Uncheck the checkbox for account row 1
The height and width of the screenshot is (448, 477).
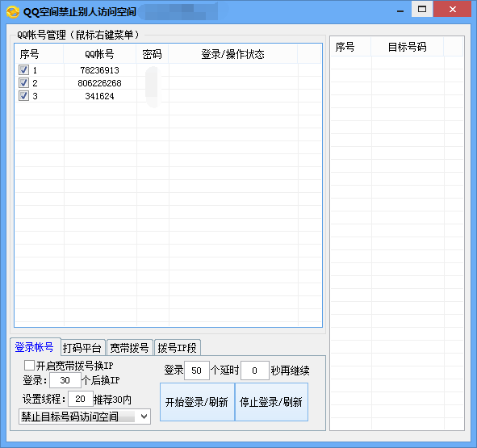click(23, 70)
